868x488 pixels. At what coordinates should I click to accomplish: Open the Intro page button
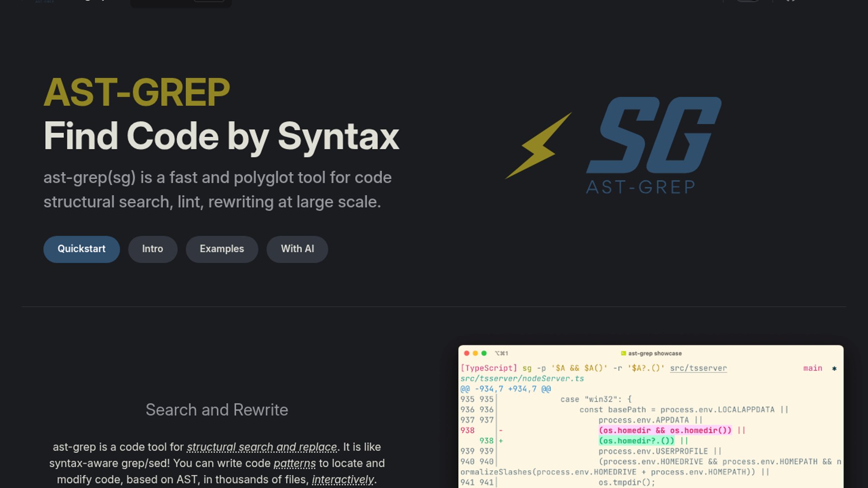[x=153, y=249]
